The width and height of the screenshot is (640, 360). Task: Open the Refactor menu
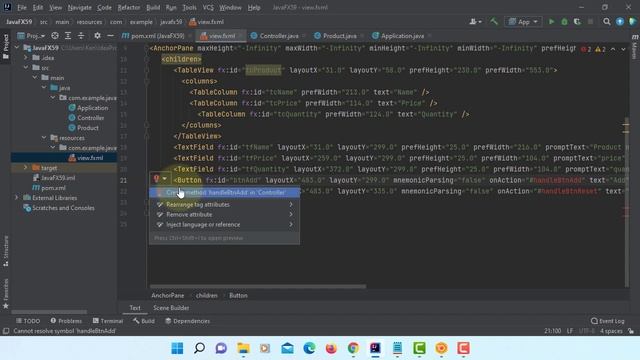tap(129, 7)
